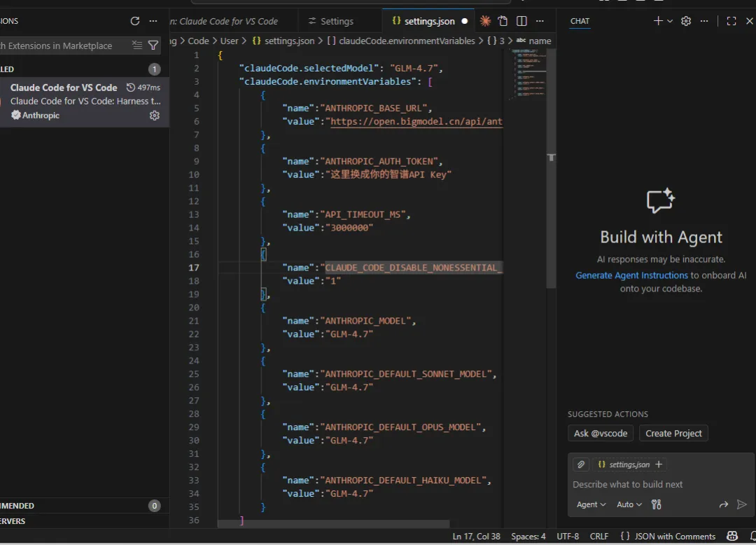The width and height of the screenshot is (756, 545).
Task: Click the Ask @vscode suggested action
Action: pos(601,433)
